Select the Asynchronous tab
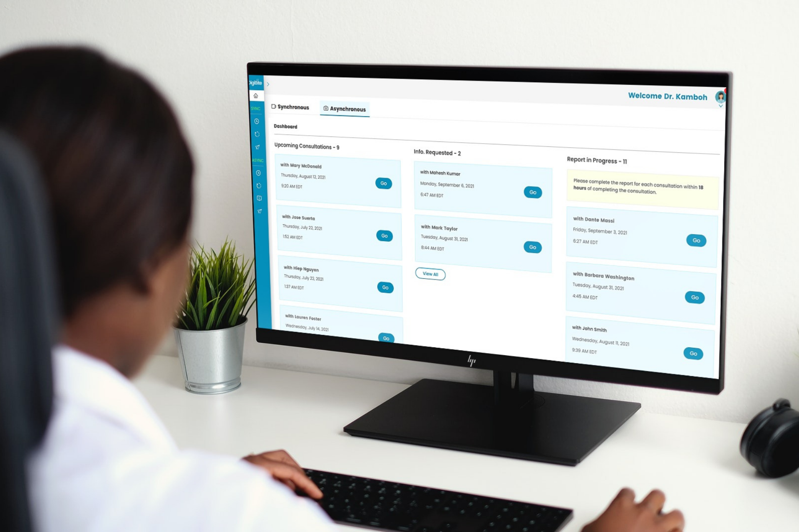 [x=346, y=109]
